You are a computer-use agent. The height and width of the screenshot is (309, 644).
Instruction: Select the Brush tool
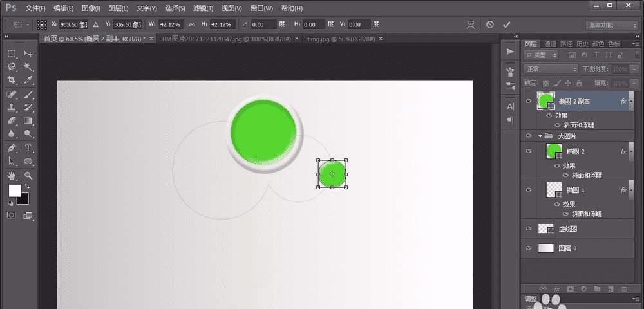(x=28, y=95)
